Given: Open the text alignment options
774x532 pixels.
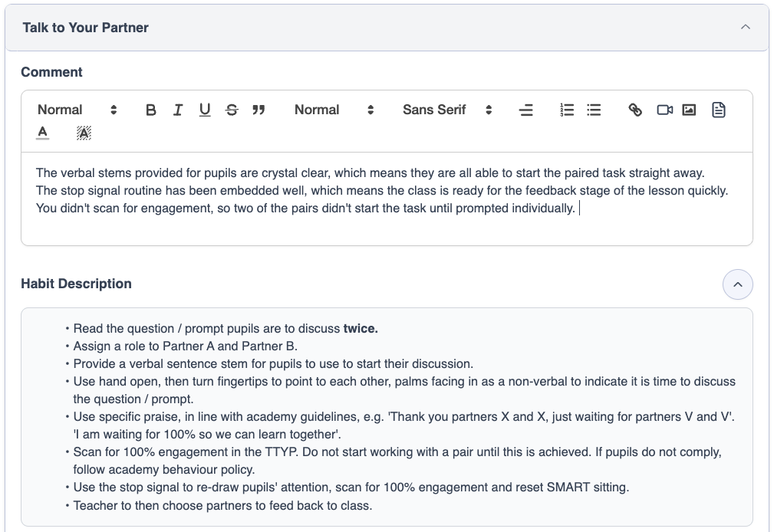Looking at the screenshot, I should click(525, 110).
